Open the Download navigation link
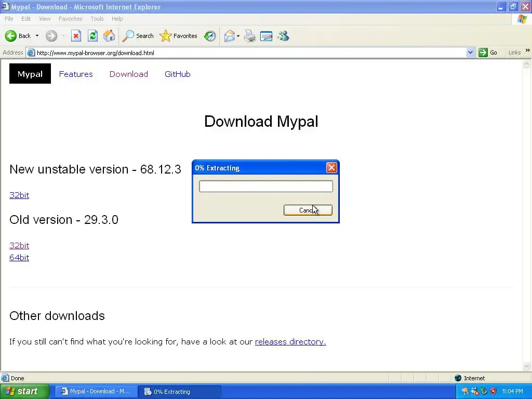The height and width of the screenshot is (399, 532). click(129, 74)
